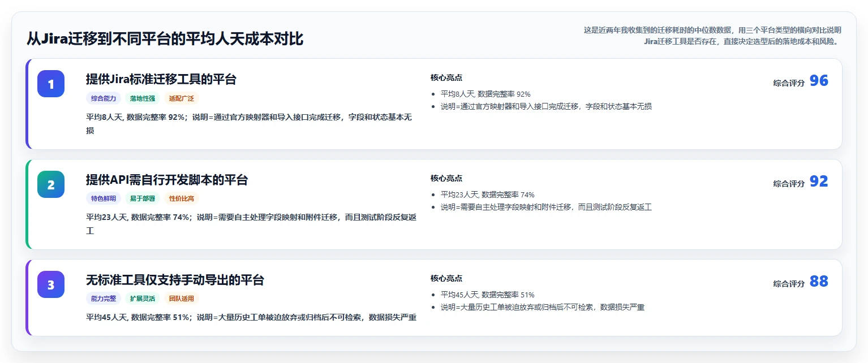This screenshot has width=868, height=363.
Task: Select the 能力完整 tag
Action: tap(104, 299)
